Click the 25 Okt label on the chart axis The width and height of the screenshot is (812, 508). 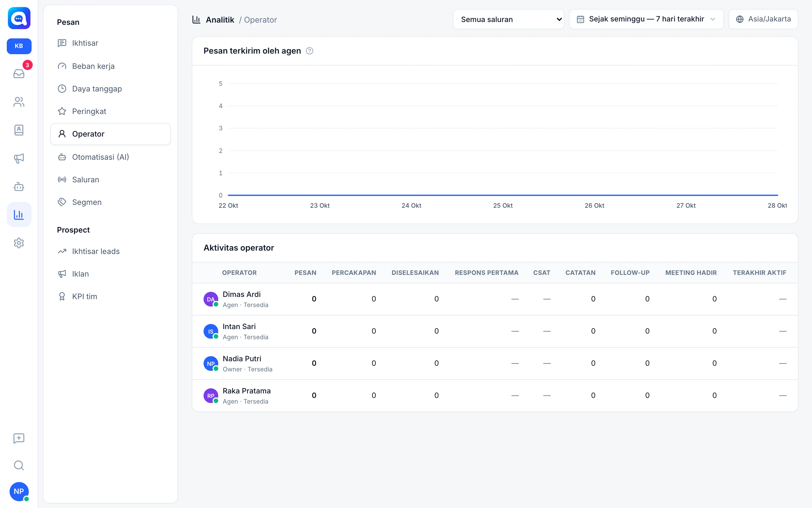point(503,206)
